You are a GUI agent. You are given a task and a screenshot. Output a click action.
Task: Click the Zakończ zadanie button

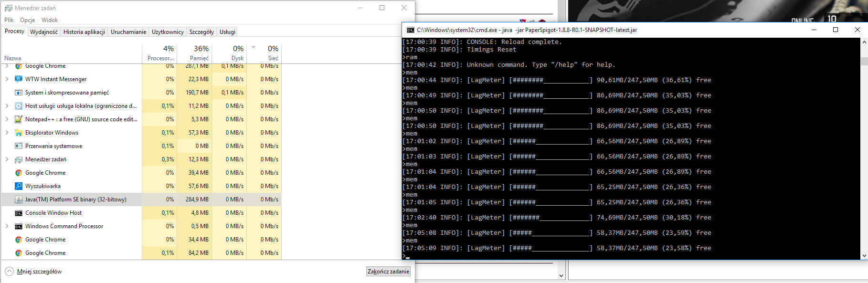coord(388,272)
